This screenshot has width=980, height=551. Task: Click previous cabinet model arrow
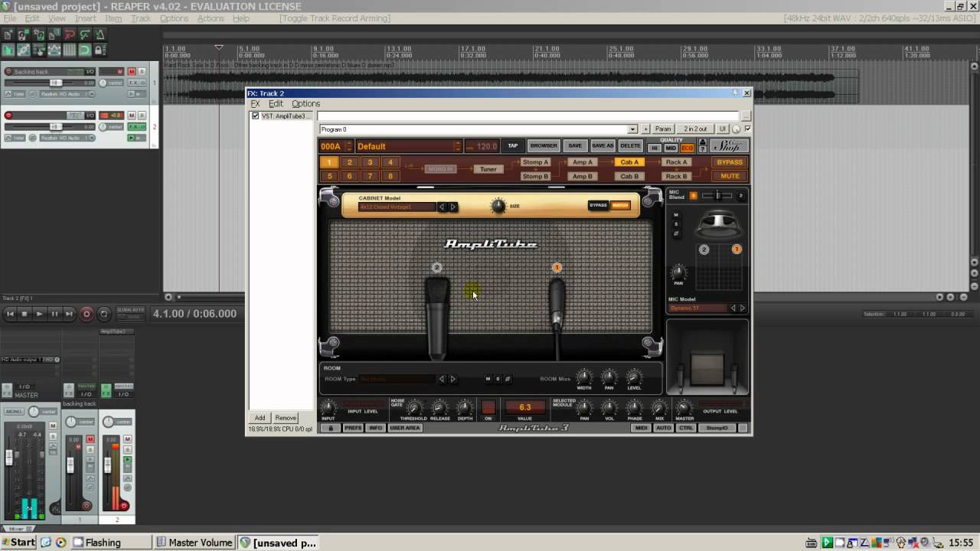tap(441, 207)
